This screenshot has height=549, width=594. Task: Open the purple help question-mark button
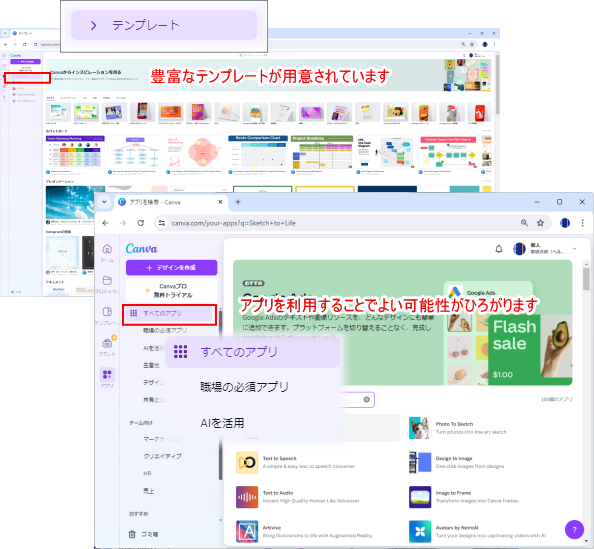[x=574, y=529]
